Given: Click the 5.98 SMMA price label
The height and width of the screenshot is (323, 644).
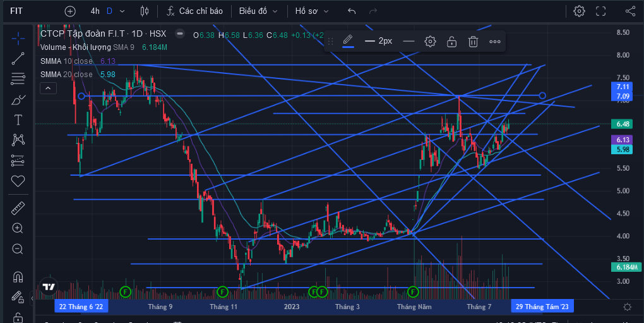Looking at the screenshot, I should pyautogui.click(x=623, y=150).
